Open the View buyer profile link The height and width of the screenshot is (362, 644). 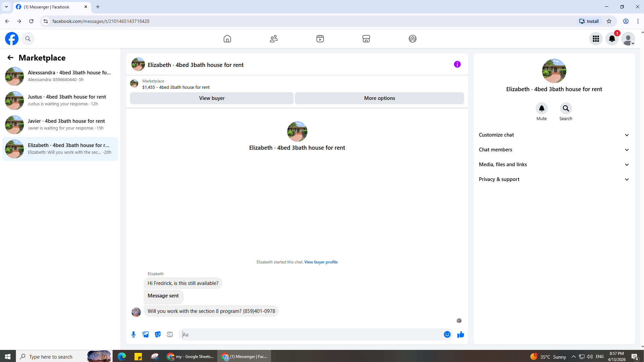321,262
